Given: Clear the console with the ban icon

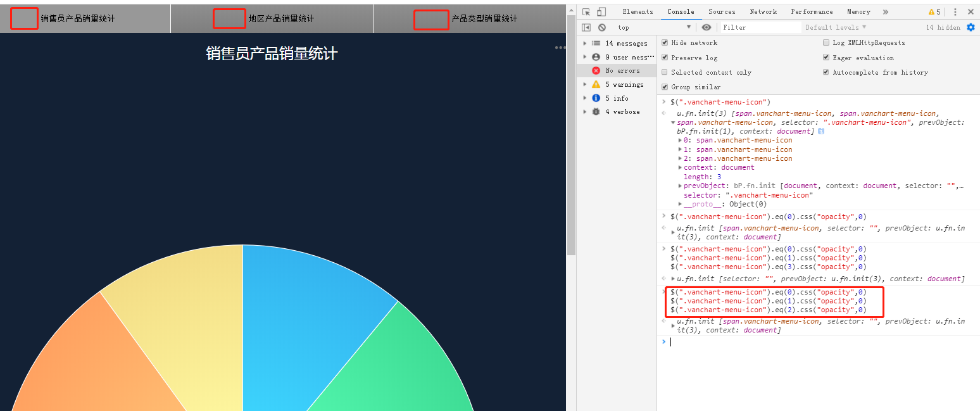Looking at the screenshot, I should pyautogui.click(x=602, y=27).
